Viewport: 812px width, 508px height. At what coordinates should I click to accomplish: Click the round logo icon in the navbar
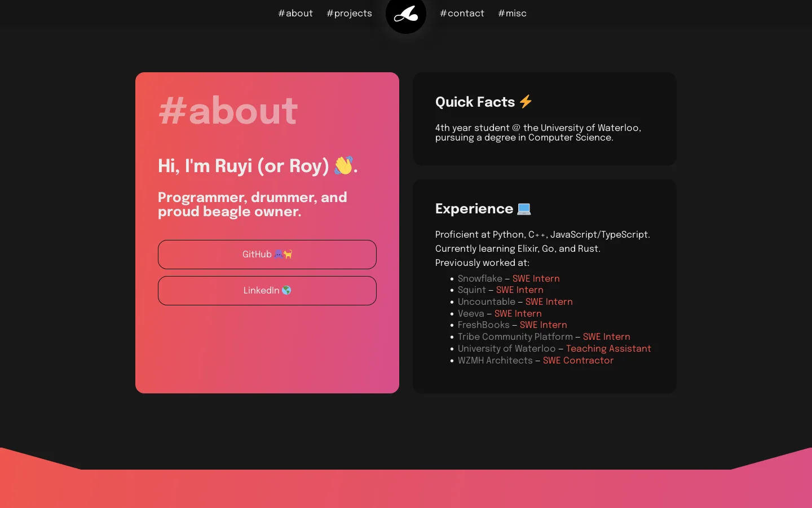pos(406,14)
